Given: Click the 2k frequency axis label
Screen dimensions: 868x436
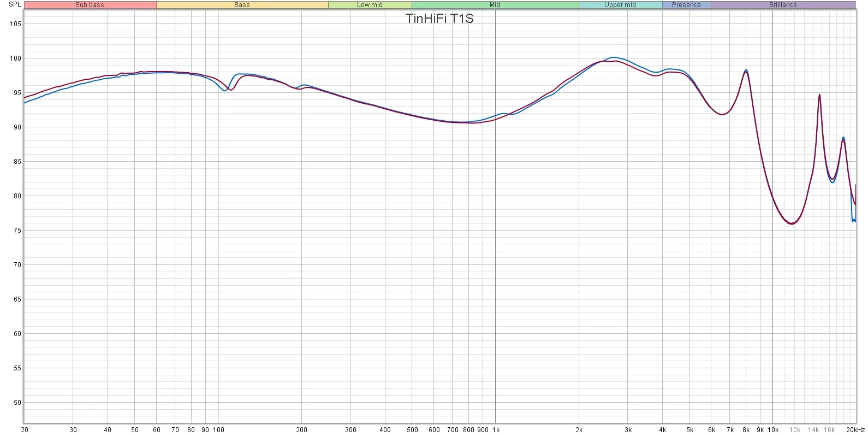Looking at the screenshot, I should click(x=579, y=430).
